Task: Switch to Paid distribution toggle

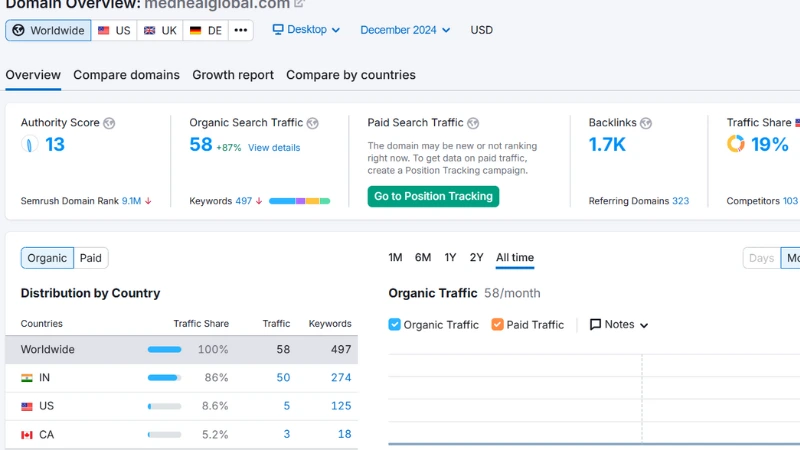Action: 91,258
